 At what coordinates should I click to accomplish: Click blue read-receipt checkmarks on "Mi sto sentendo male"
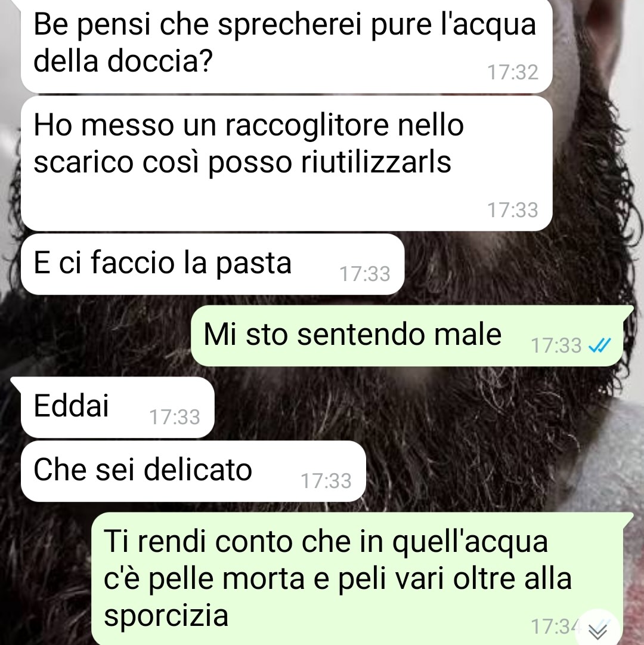coord(600,345)
